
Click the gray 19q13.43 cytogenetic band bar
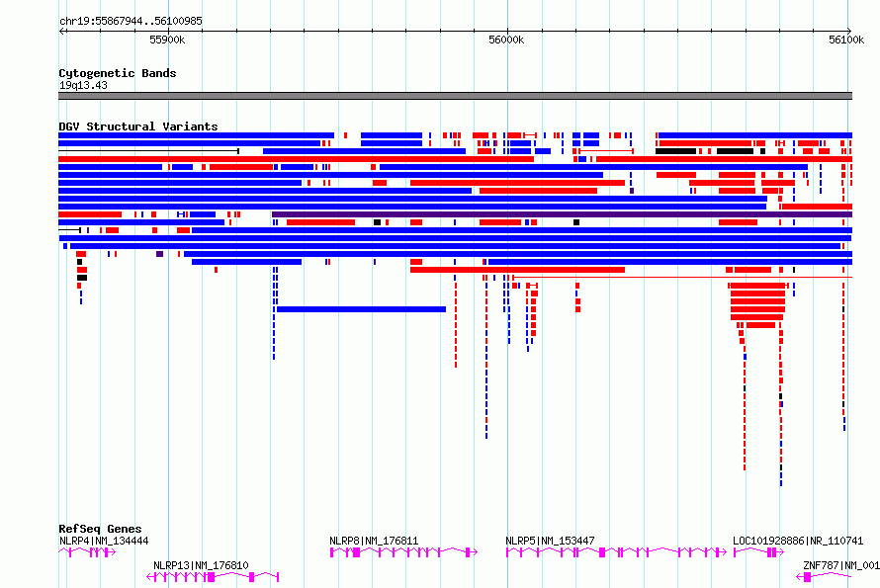click(x=455, y=96)
